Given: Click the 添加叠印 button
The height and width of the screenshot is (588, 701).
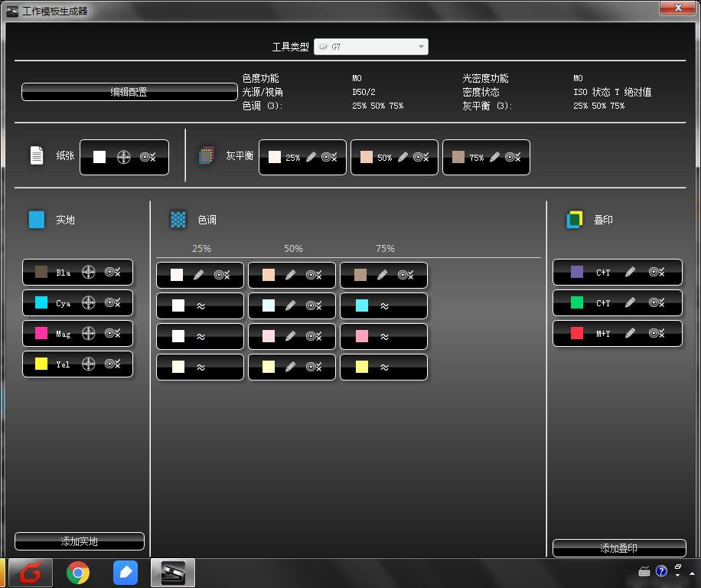Looking at the screenshot, I should click(x=619, y=547).
